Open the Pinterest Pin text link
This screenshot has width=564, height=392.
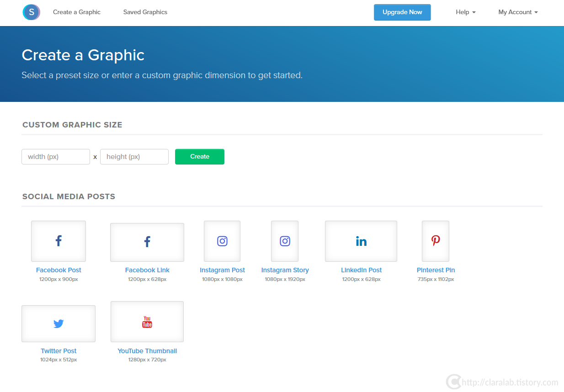point(436,270)
